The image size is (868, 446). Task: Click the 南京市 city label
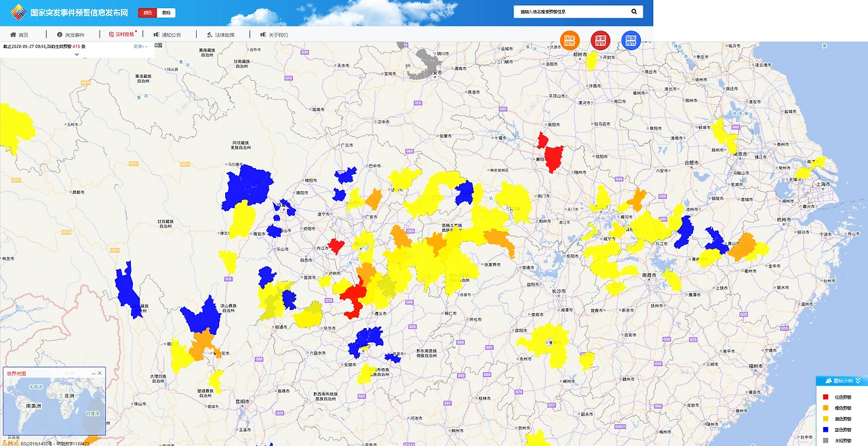coord(741,155)
